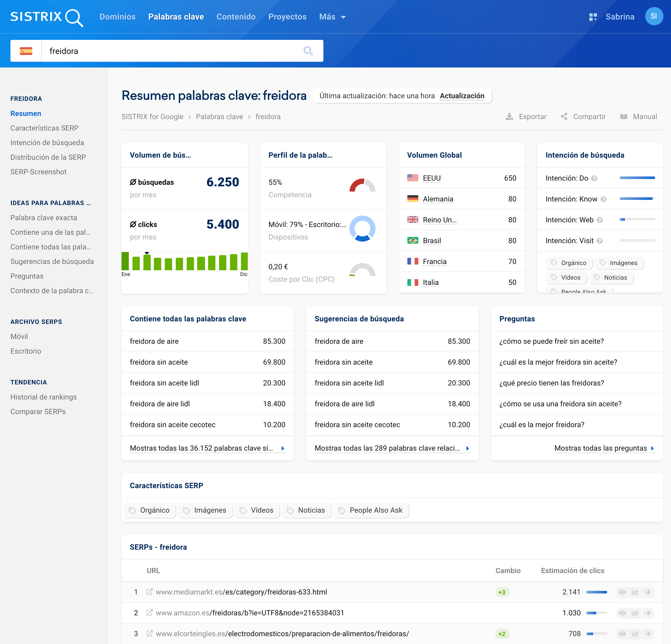This screenshot has width=671, height=644.
Task: Open Características SERP in sidebar
Action: tap(45, 128)
